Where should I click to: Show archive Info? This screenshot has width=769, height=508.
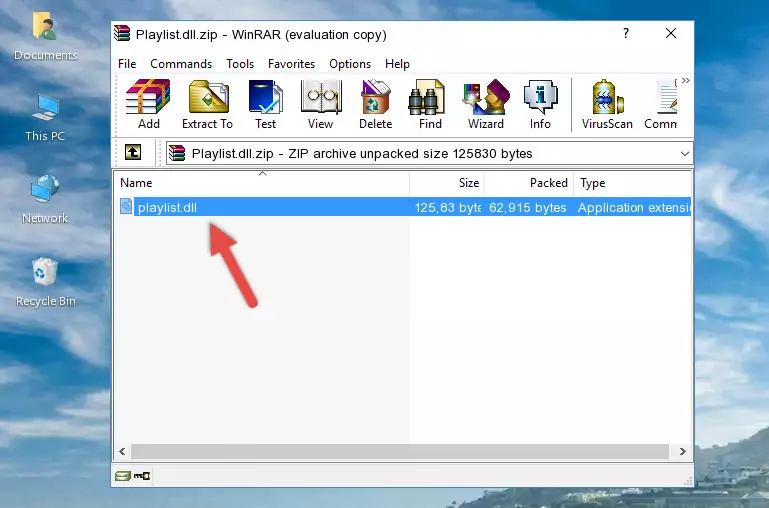540,104
